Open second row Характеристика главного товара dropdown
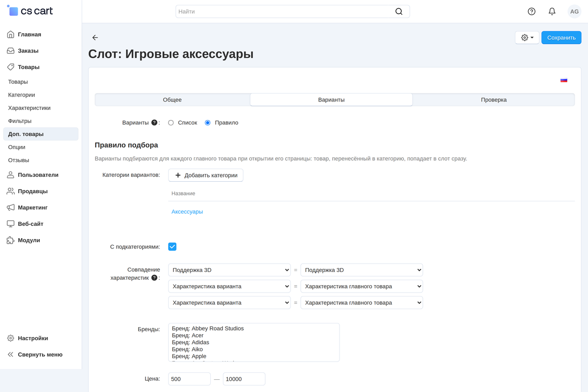Image resolution: width=588 pixels, height=392 pixels. 362,286
